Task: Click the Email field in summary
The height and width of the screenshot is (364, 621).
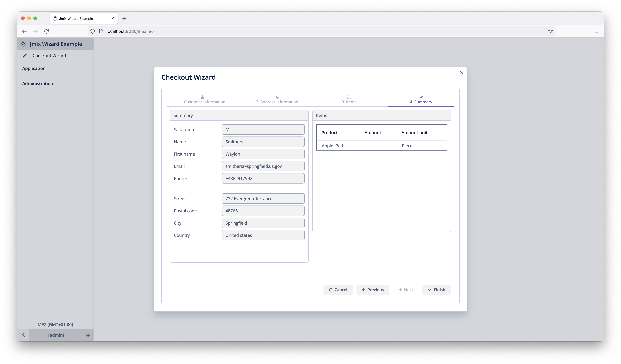Action: pos(263,166)
